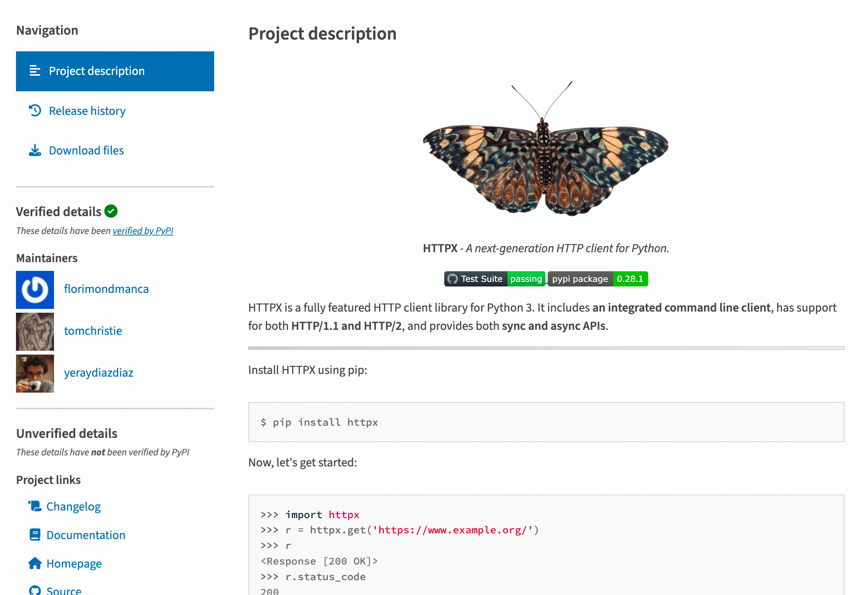The image size is (868, 595).
Task: Click the 'Install HTTPX using pip:' text
Action: pyautogui.click(x=308, y=370)
